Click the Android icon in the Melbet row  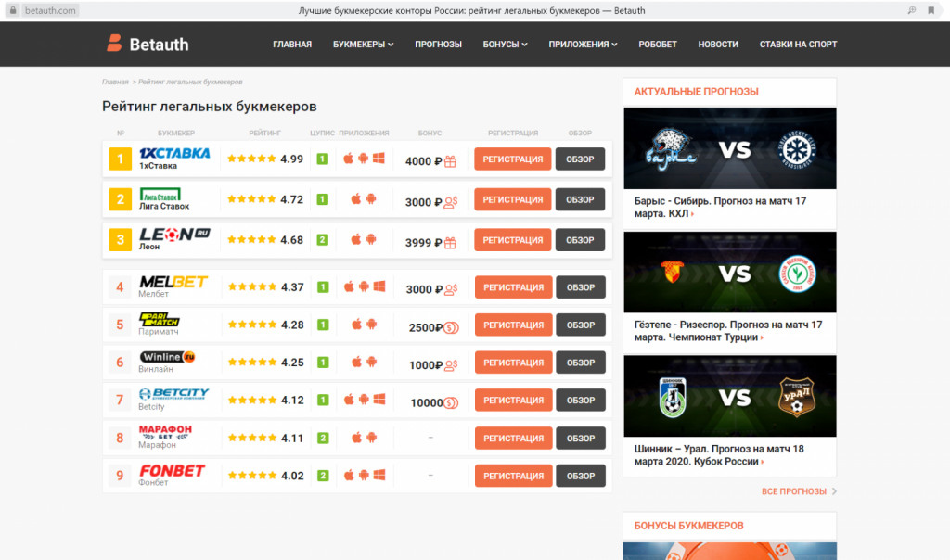click(x=364, y=287)
